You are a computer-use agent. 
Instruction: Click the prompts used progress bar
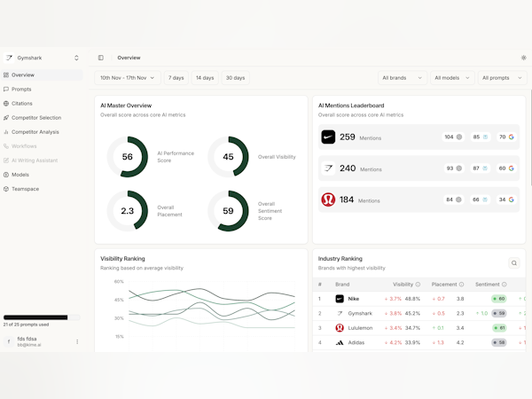click(42, 317)
